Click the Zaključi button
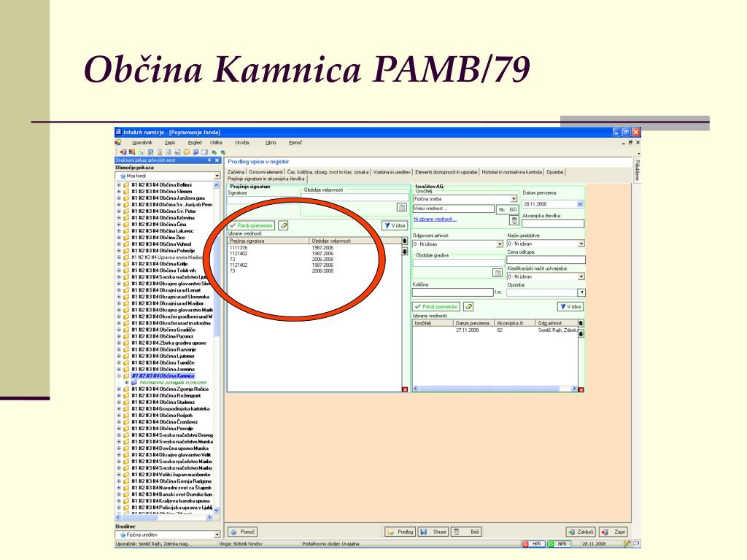The image size is (747, 560). pyautogui.click(x=581, y=532)
